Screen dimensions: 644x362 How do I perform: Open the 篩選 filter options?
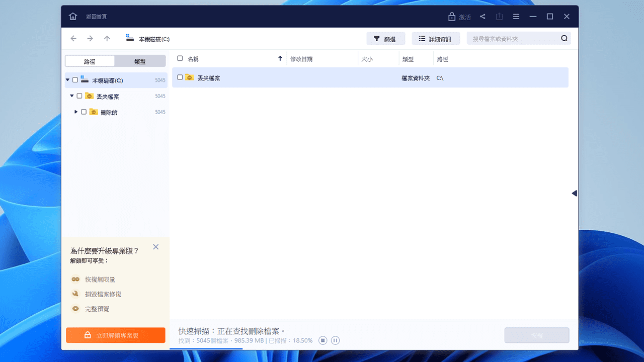[x=385, y=38]
